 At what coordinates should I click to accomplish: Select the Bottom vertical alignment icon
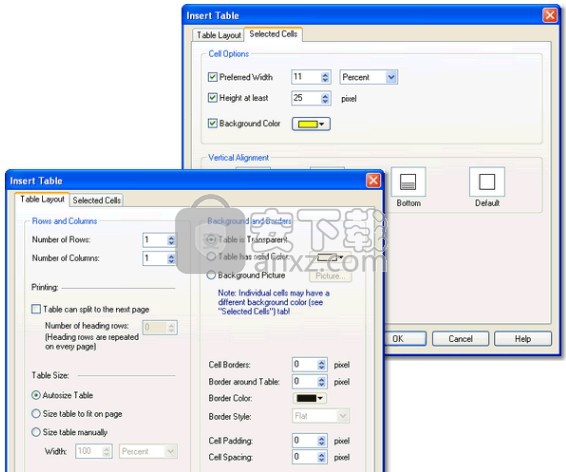tap(408, 182)
